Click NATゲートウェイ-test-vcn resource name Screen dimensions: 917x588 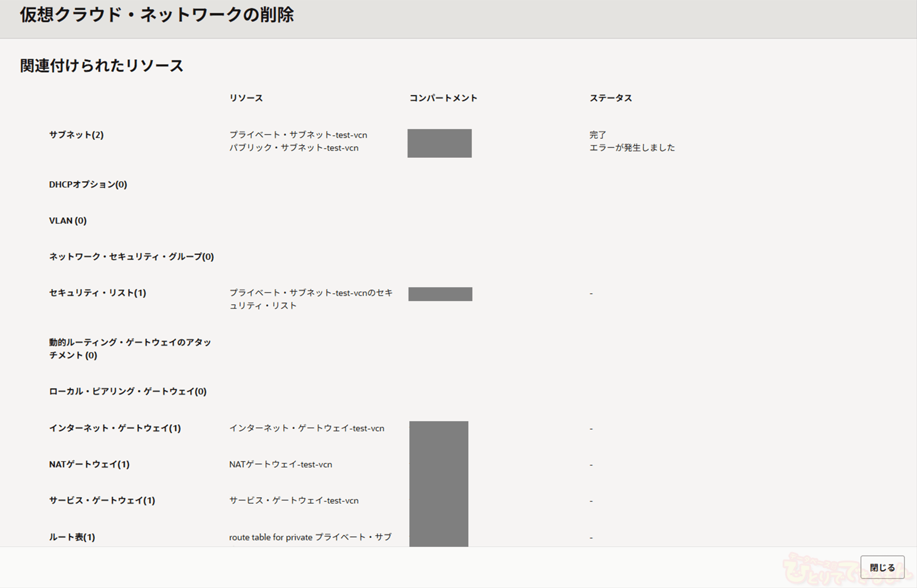click(x=280, y=465)
